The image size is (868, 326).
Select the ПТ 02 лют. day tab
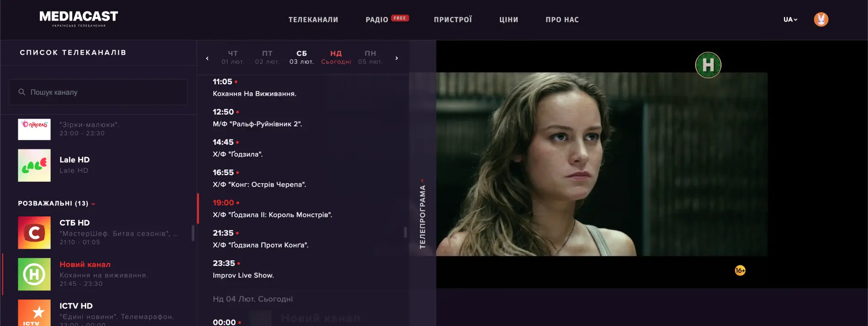(x=267, y=57)
